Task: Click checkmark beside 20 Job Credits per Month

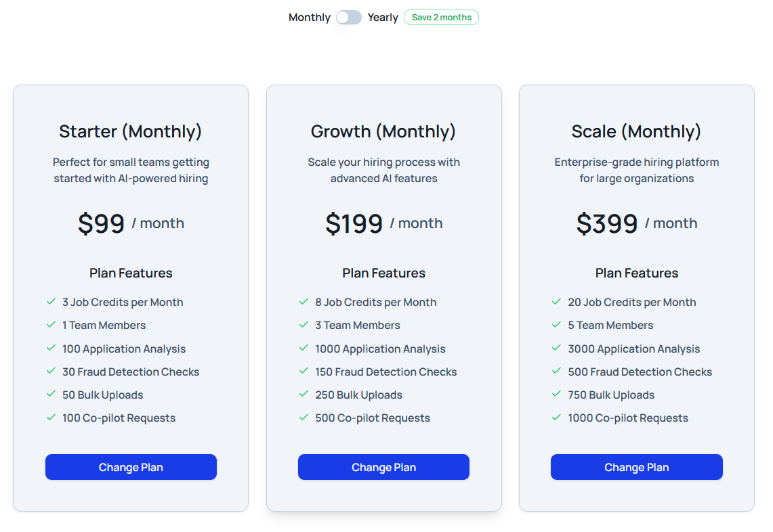Action: [x=556, y=302]
